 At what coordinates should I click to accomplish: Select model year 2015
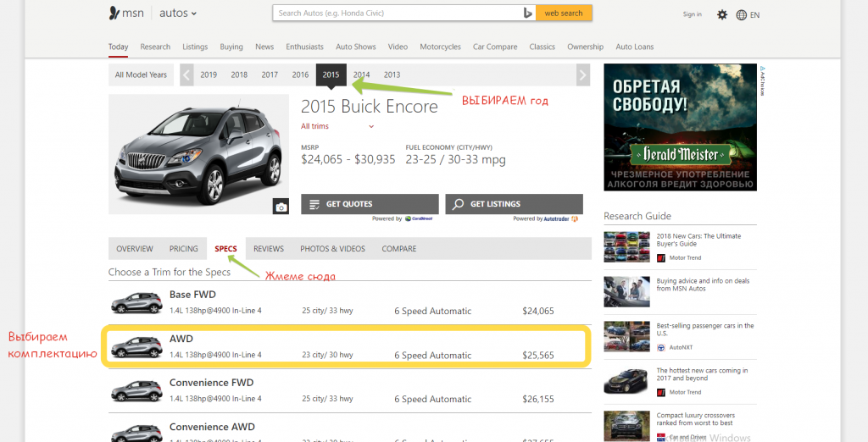pos(331,75)
